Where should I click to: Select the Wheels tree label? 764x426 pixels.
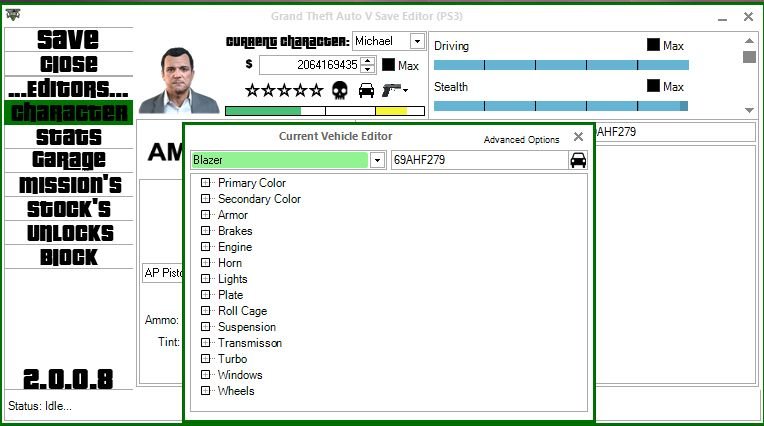(x=236, y=391)
